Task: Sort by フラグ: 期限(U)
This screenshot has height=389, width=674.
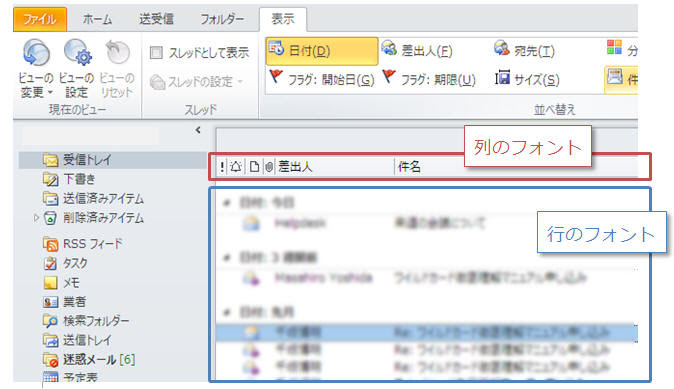Action: pyautogui.click(x=429, y=80)
